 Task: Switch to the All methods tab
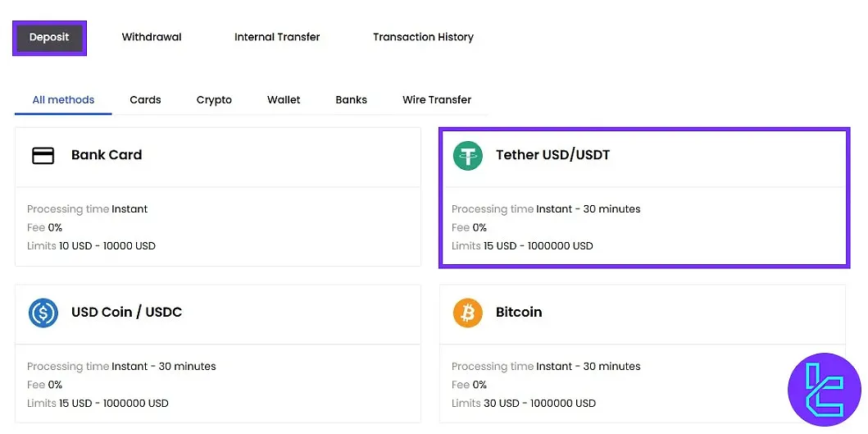click(x=63, y=100)
